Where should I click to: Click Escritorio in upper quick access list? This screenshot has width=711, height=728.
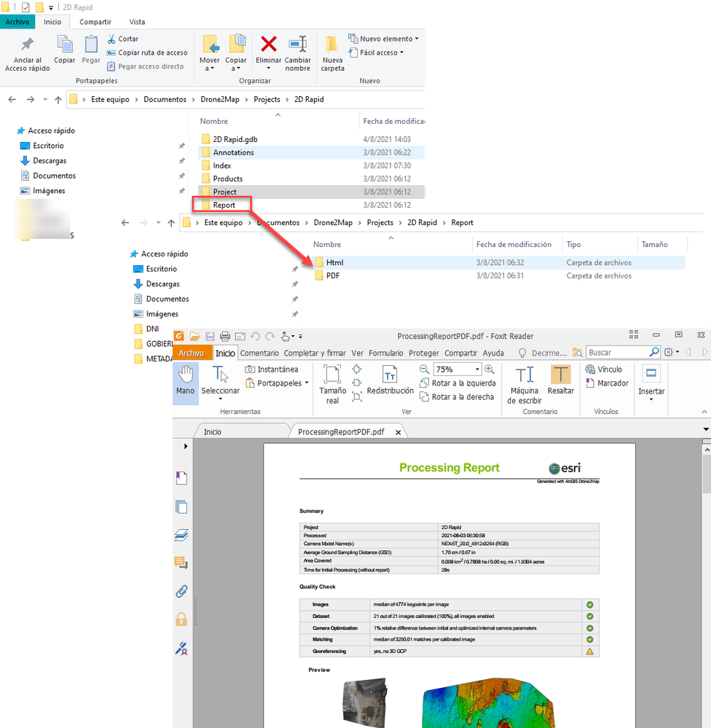tap(48, 146)
